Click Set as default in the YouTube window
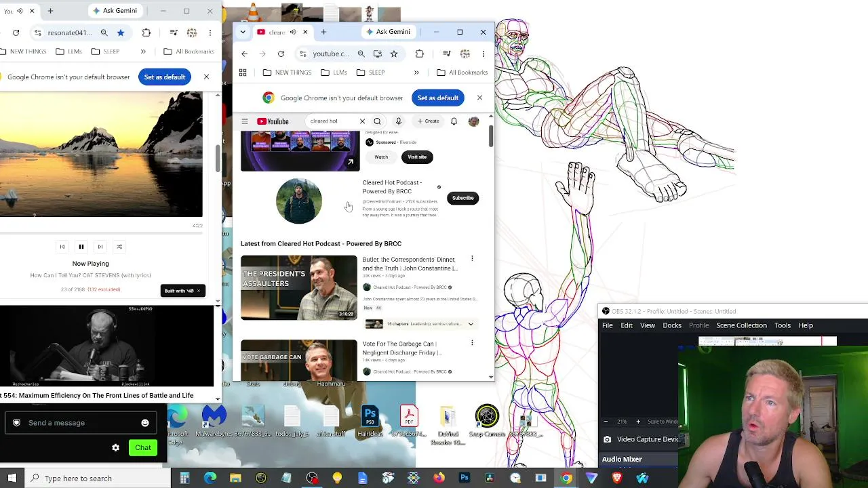Image resolution: width=868 pixels, height=488 pixels. point(438,98)
